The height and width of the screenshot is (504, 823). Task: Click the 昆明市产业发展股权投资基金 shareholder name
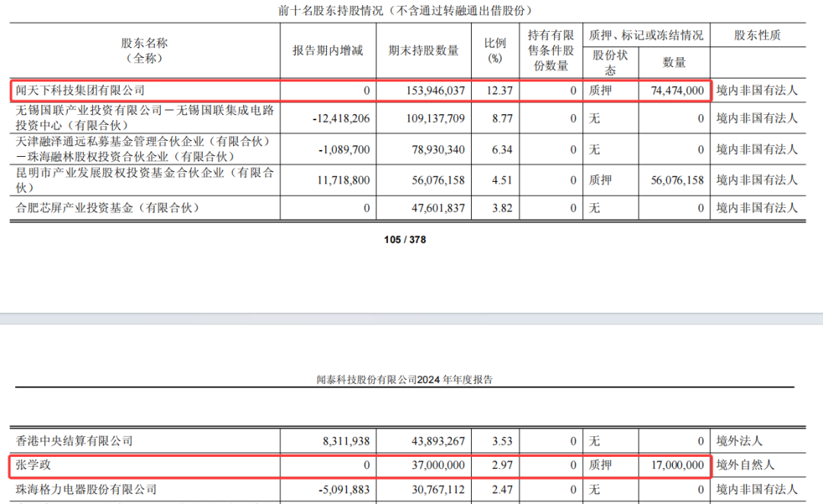pos(144,180)
